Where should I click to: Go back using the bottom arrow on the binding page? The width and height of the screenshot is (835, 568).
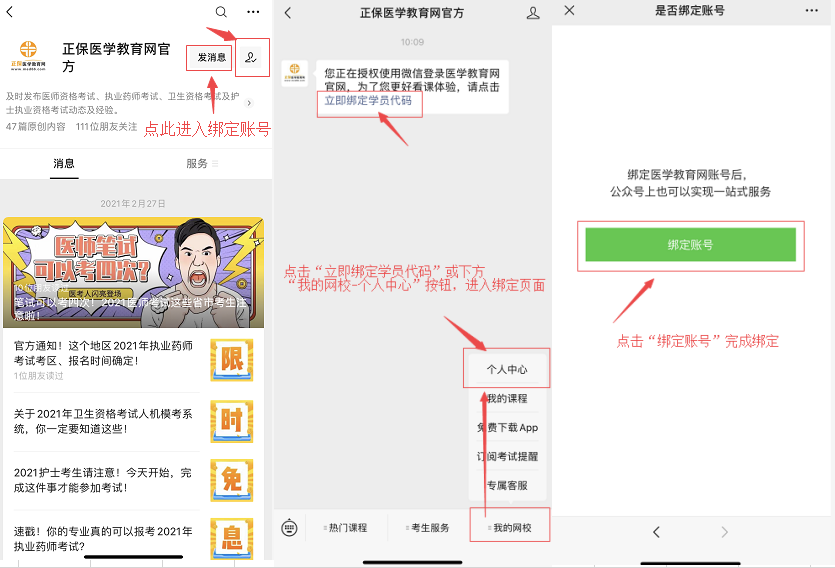656,532
